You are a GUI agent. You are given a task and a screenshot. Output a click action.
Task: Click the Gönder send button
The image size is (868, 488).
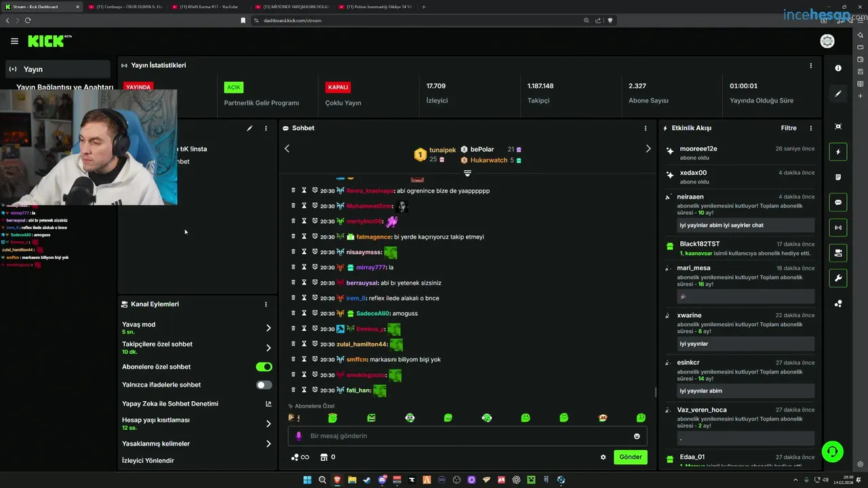coord(630,457)
